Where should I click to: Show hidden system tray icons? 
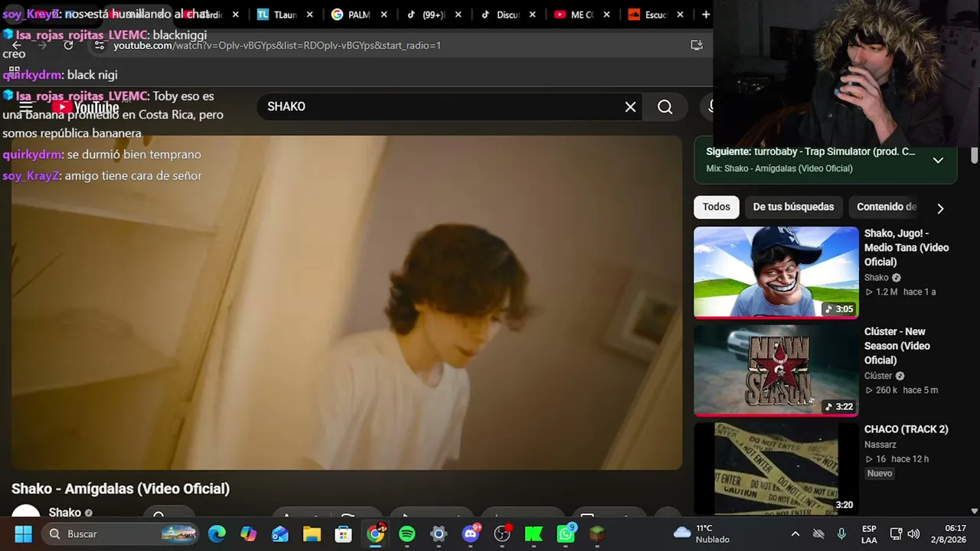795,533
